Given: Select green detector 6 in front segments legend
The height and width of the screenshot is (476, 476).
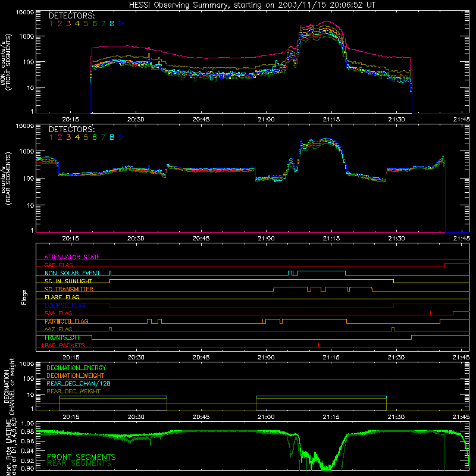Looking at the screenshot, I should pyautogui.click(x=95, y=23).
